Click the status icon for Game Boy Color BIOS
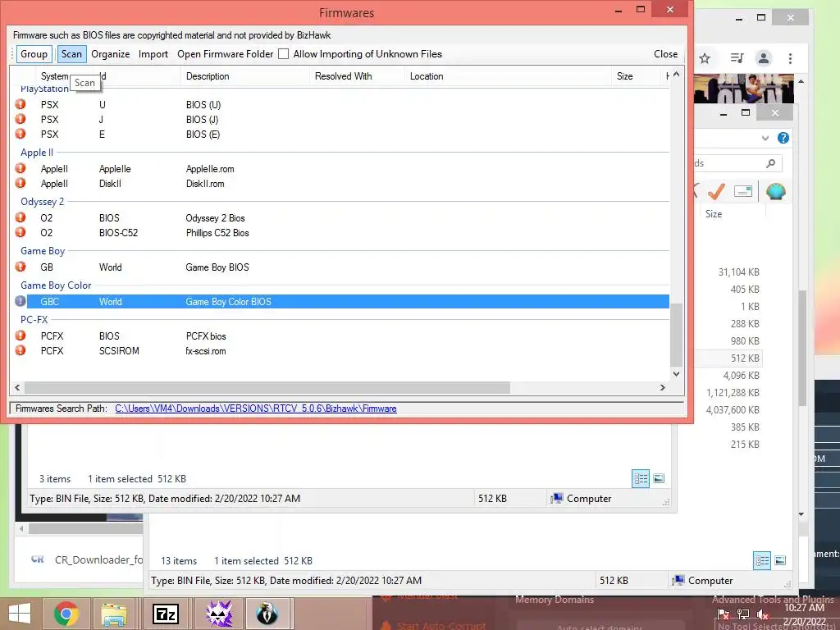The height and width of the screenshot is (630, 840). pos(21,301)
